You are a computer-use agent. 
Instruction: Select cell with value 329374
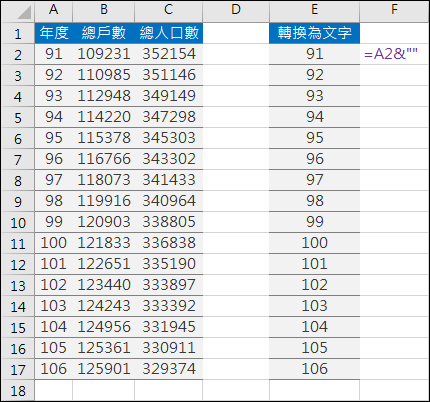[169, 369]
